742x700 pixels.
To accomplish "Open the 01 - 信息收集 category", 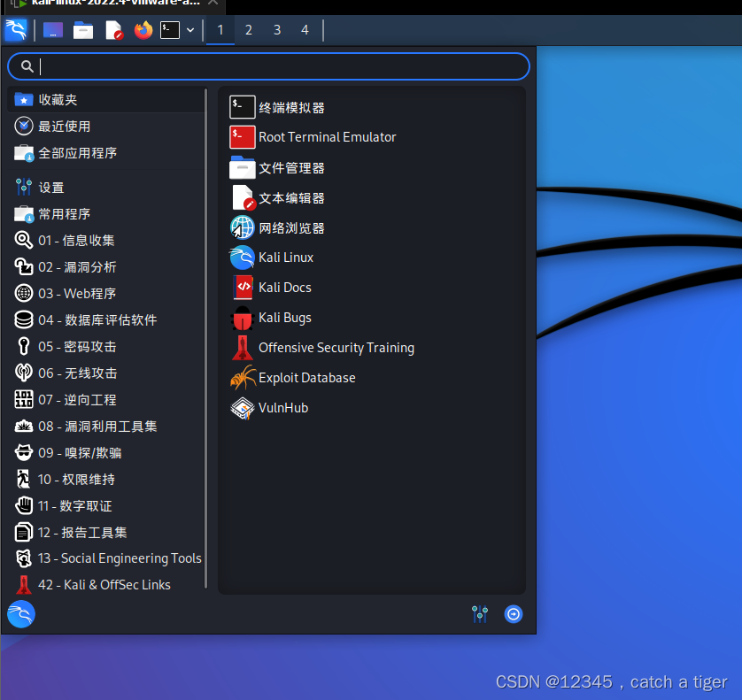I will coord(106,241).
